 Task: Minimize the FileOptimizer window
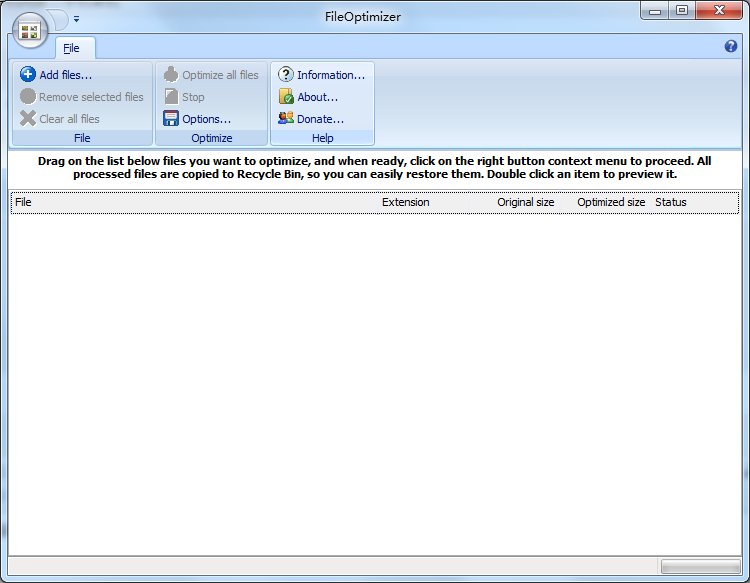pos(655,11)
